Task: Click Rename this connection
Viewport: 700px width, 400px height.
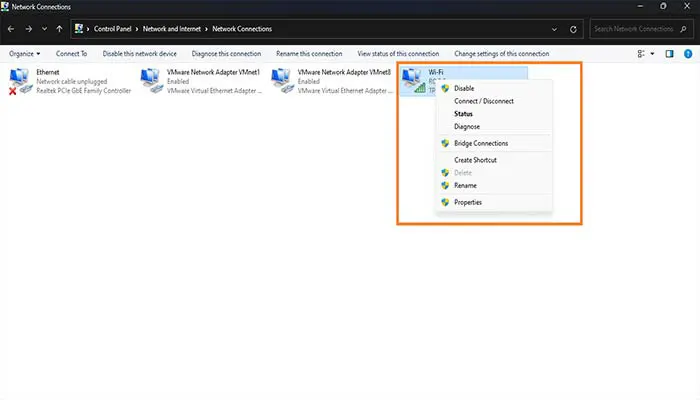Action: [x=309, y=54]
